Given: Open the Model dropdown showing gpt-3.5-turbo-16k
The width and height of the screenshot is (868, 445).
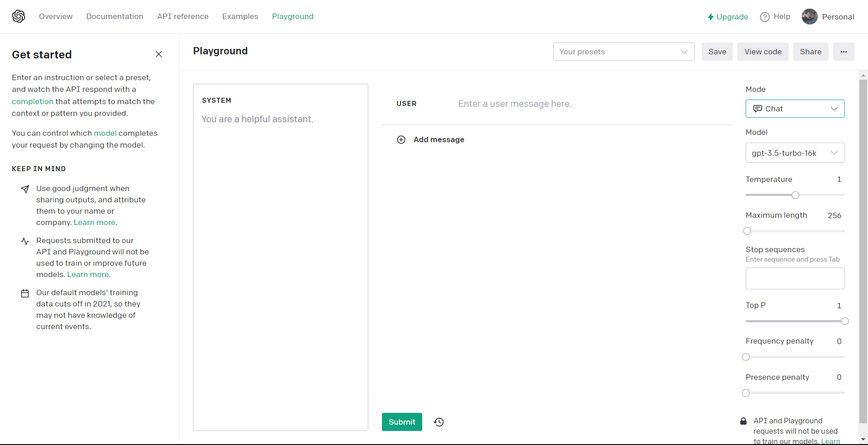Looking at the screenshot, I should (795, 153).
